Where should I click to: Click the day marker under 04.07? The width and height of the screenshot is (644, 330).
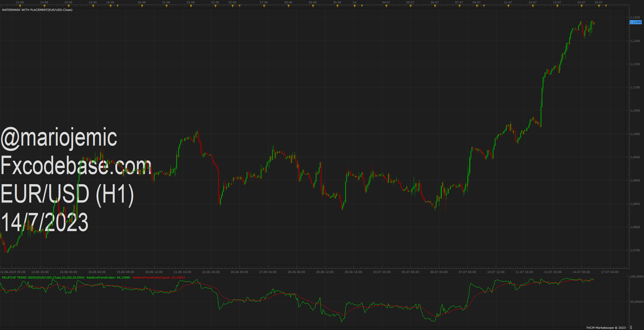386,6
